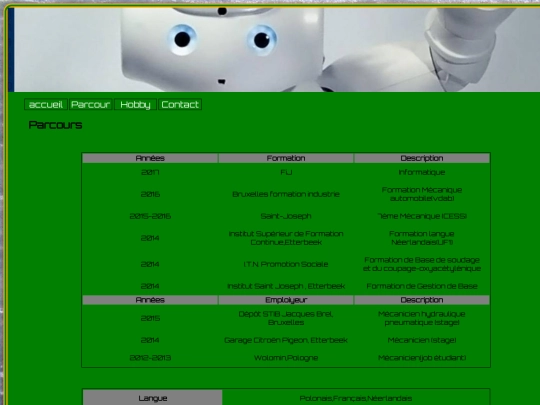Select Formation Mécanique automobile description

pos(422,194)
